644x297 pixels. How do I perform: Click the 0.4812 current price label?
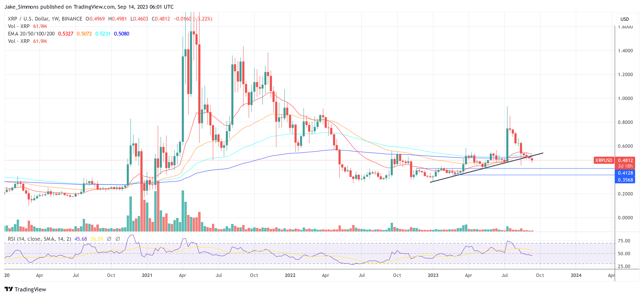[x=625, y=160]
